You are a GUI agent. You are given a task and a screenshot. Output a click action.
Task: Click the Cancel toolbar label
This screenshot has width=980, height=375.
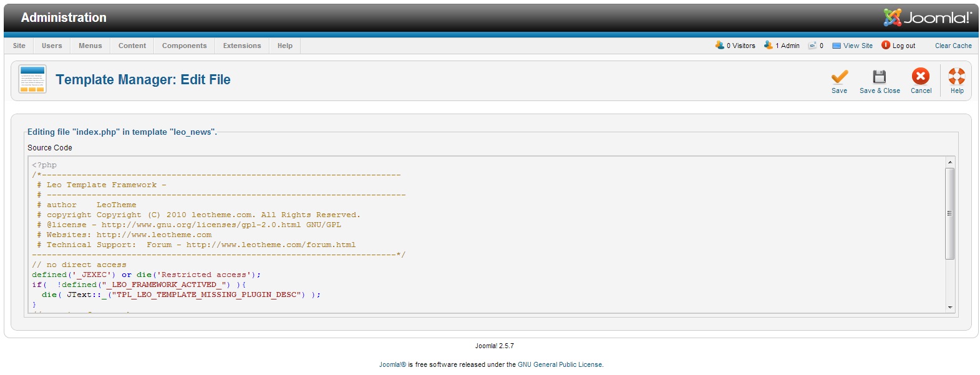coord(921,90)
